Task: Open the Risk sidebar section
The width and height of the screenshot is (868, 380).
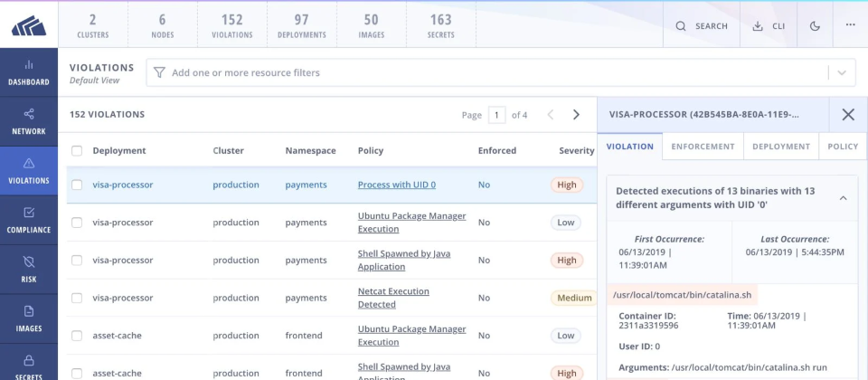Action: [x=29, y=270]
